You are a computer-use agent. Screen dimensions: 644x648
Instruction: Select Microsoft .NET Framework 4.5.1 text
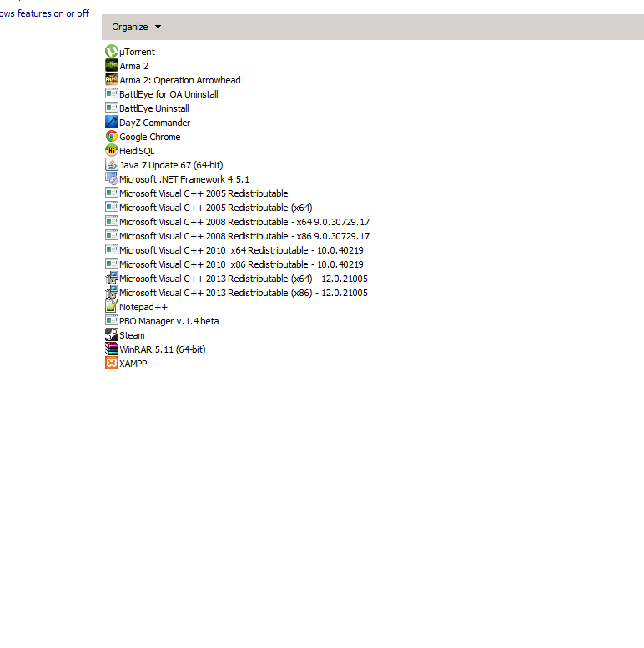pyautogui.click(x=184, y=179)
